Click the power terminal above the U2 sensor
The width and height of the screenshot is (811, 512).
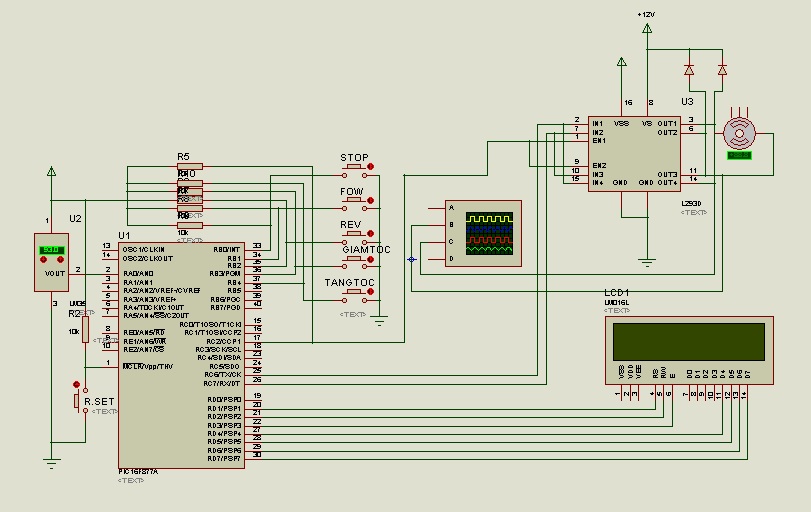click(x=52, y=171)
